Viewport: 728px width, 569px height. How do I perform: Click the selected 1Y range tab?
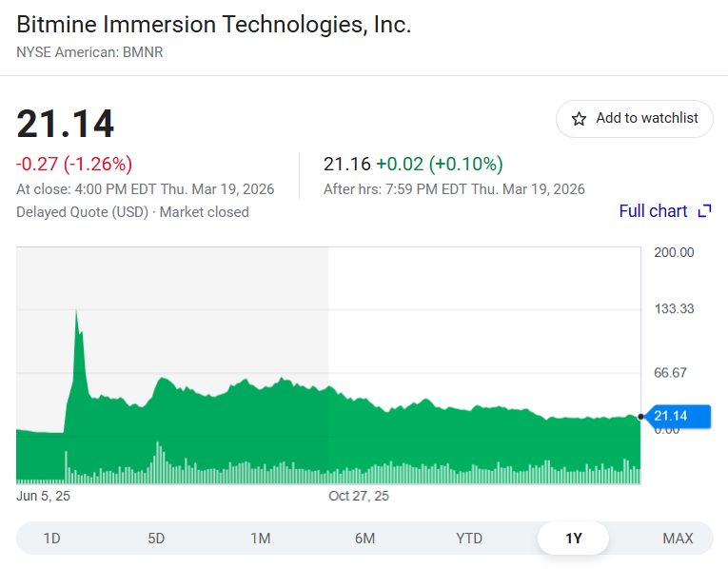pos(573,539)
